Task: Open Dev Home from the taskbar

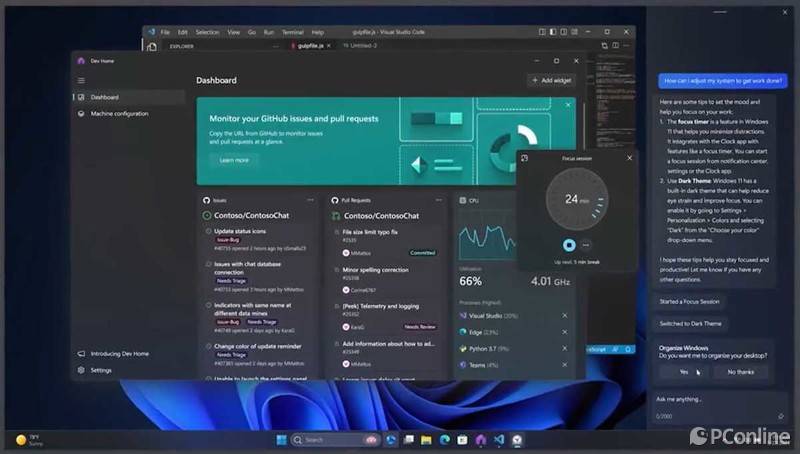Action: (x=481, y=440)
